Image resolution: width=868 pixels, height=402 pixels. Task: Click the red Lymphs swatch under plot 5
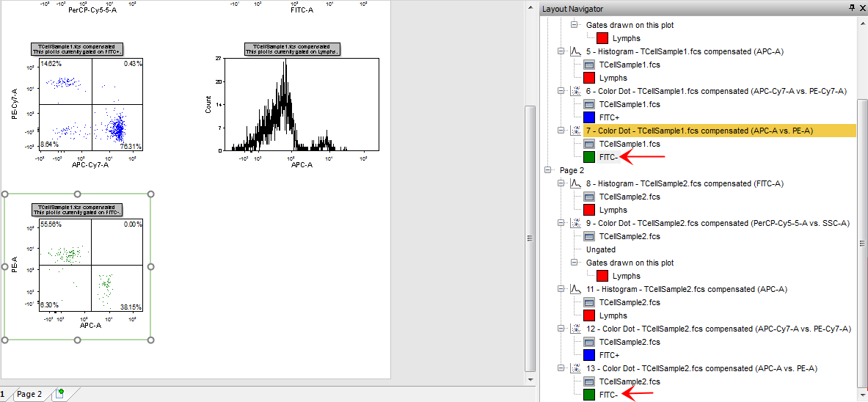click(x=589, y=78)
